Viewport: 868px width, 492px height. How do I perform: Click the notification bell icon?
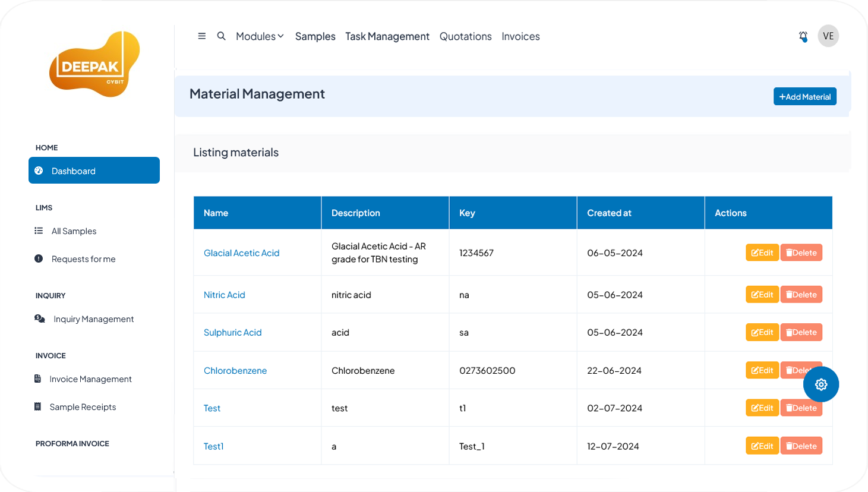click(803, 37)
